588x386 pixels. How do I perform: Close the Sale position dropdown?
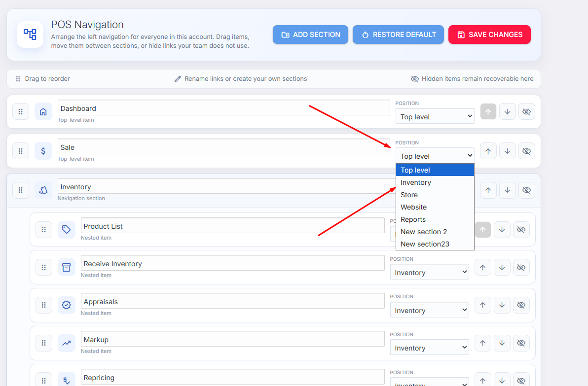(x=435, y=155)
